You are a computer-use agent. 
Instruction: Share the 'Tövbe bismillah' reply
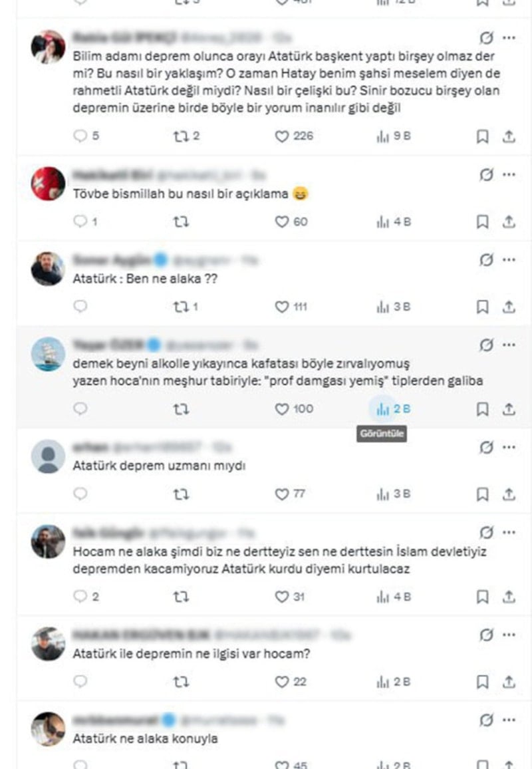pyautogui.click(x=509, y=222)
